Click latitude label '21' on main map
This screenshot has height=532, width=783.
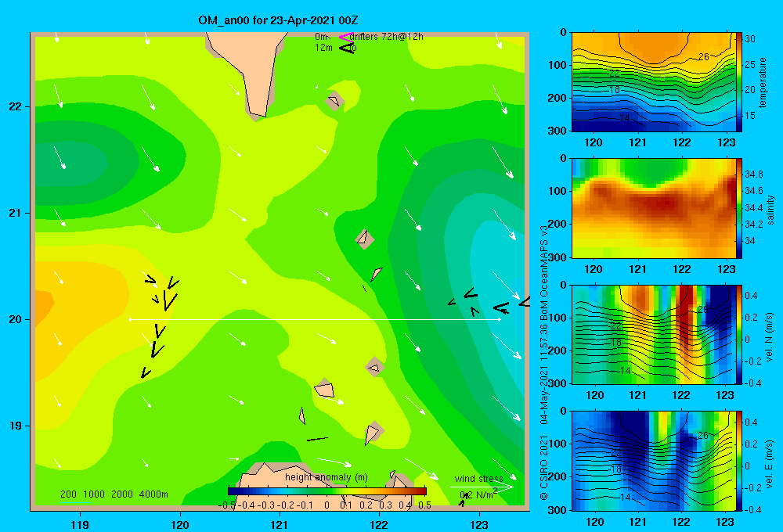point(15,213)
